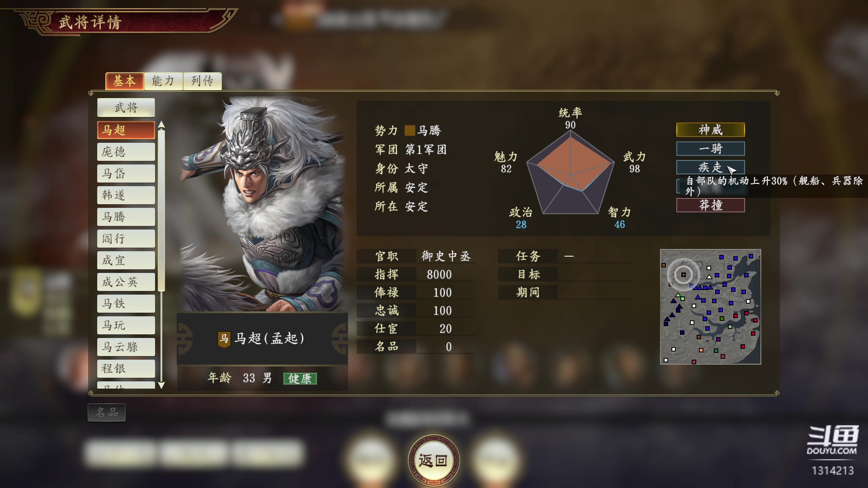Open the 列传 tab
Image resolution: width=868 pixels, height=488 pixels.
[x=202, y=81]
